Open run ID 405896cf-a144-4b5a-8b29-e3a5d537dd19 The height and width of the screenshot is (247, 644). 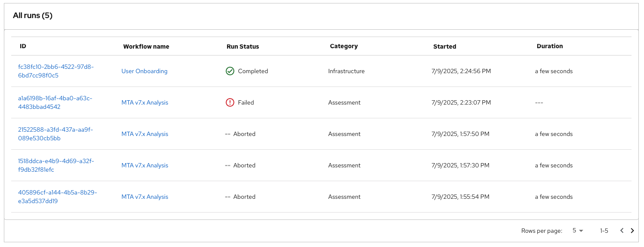coord(57,197)
